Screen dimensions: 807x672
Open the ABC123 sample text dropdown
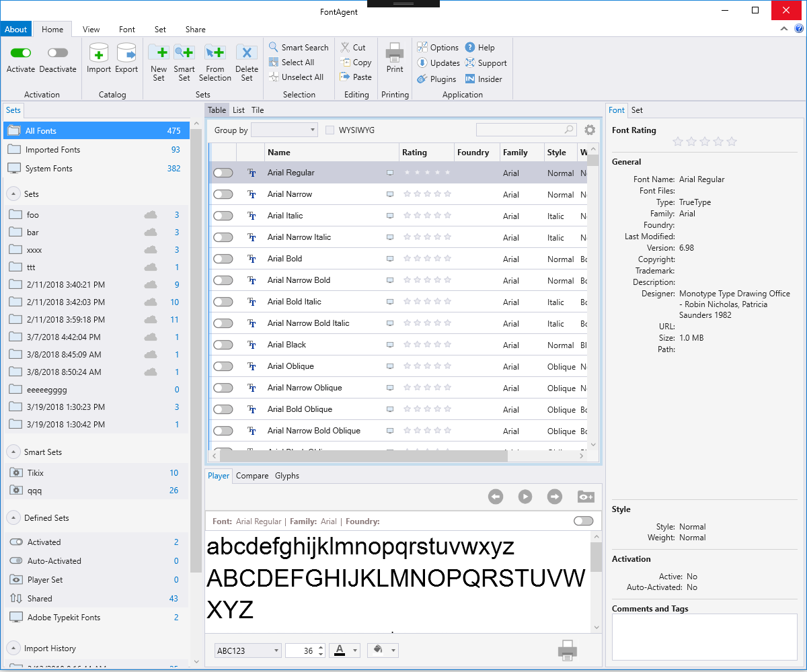click(x=248, y=650)
